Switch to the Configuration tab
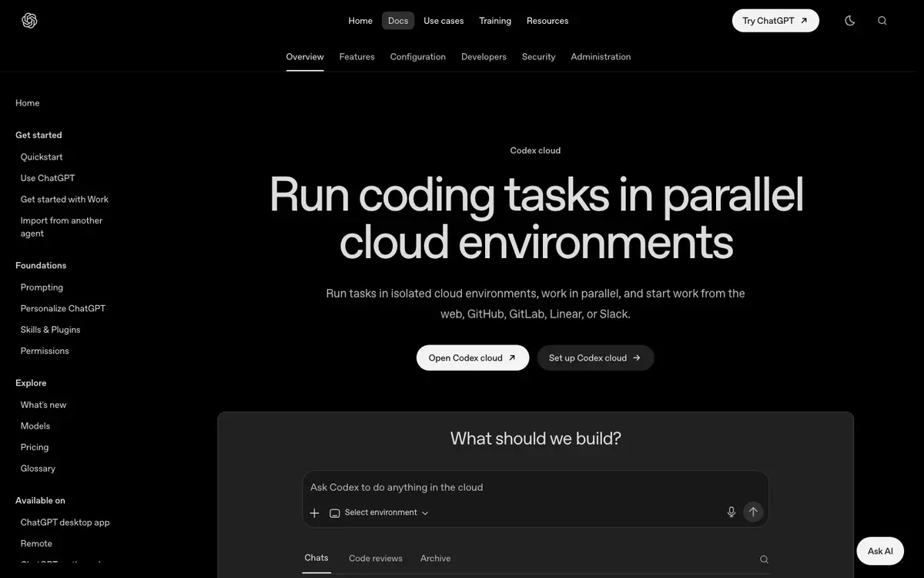924x578 pixels. pos(418,57)
